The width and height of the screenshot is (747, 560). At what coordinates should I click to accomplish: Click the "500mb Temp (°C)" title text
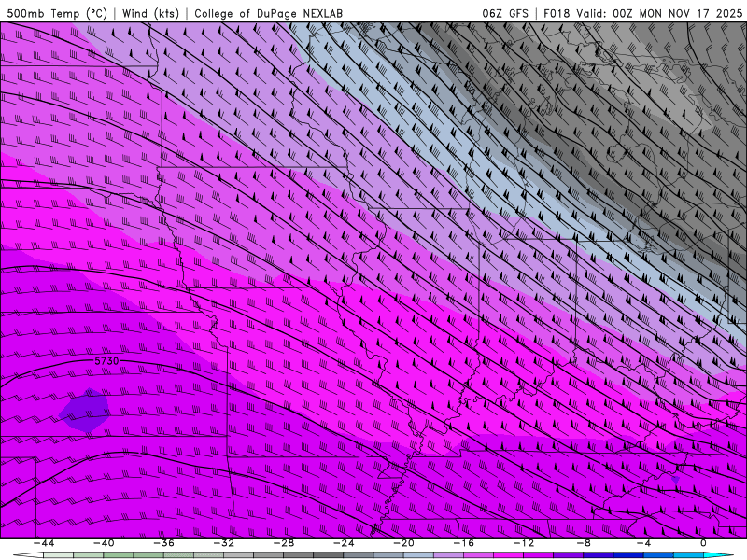(57, 13)
